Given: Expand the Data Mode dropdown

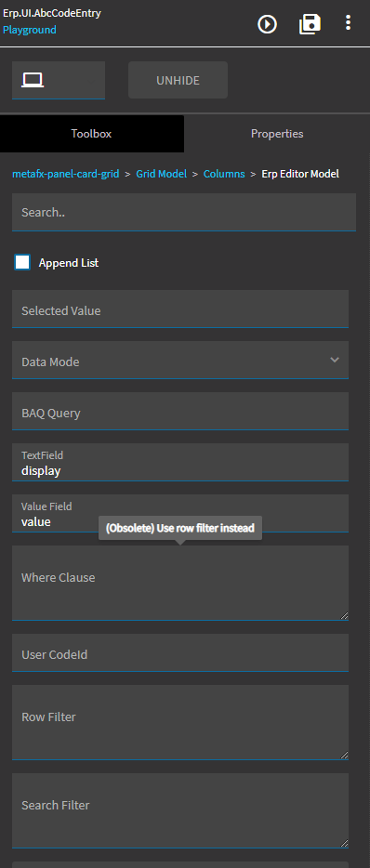Looking at the screenshot, I should coord(180,360).
